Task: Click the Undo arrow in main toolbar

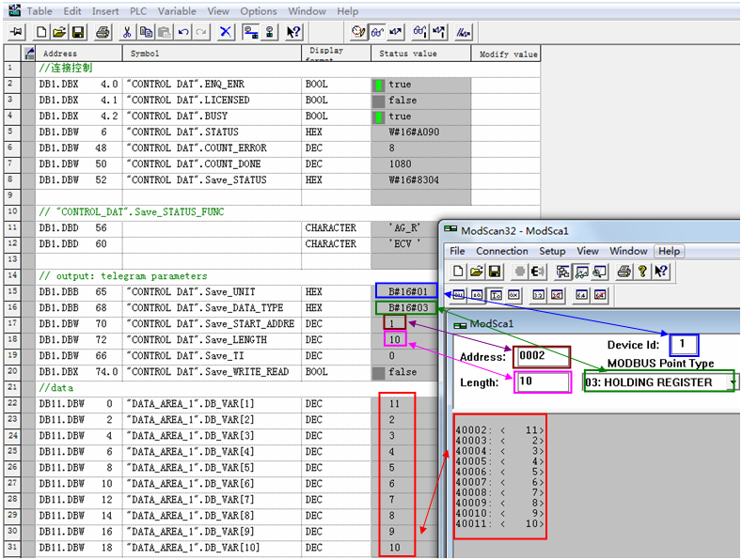Action: pyautogui.click(x=182, y=32)
